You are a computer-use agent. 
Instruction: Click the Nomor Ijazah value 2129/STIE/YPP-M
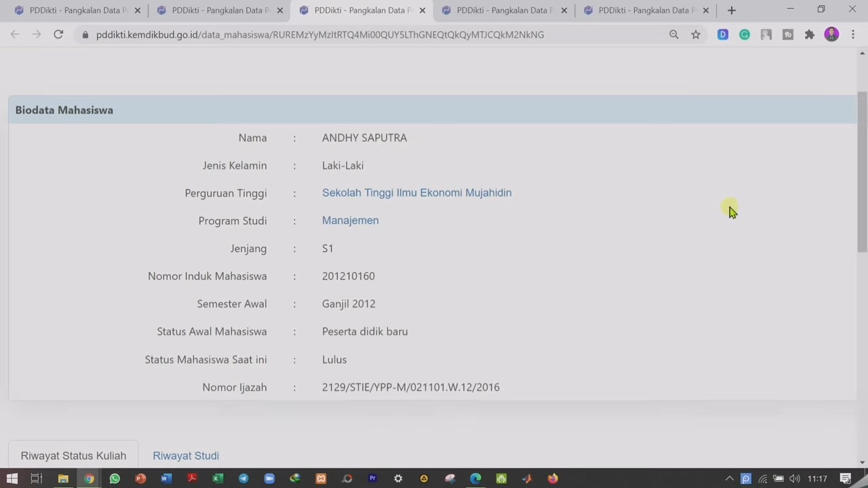(411, 387)
